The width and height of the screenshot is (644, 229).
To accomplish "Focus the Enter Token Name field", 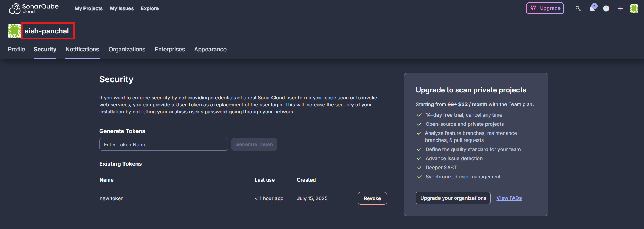I will point(164,144).
